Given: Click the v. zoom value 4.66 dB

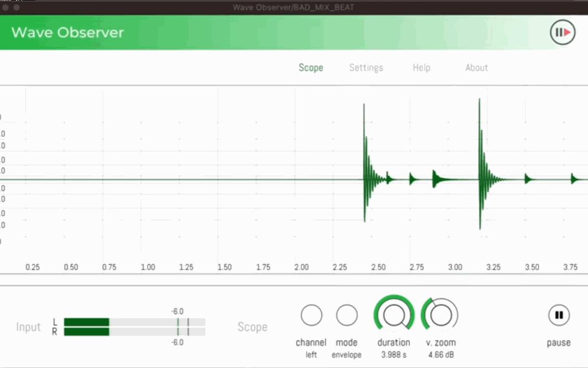Looking at the screenshot, I should (441, 355).
